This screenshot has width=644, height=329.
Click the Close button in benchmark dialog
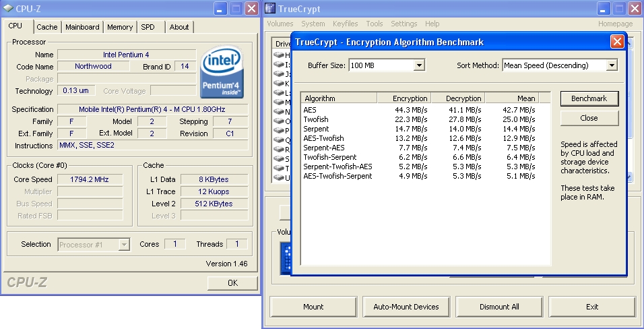click(589, 118)
